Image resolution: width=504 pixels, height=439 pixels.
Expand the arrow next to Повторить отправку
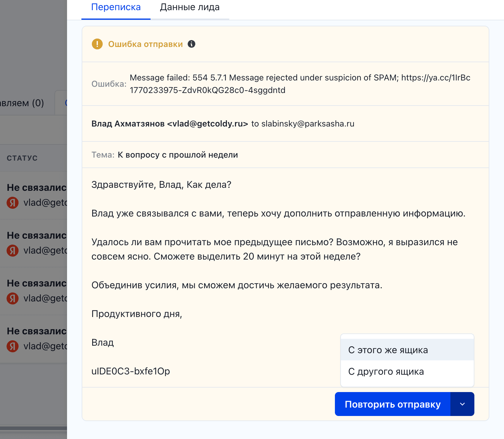[x=462, y=404]
